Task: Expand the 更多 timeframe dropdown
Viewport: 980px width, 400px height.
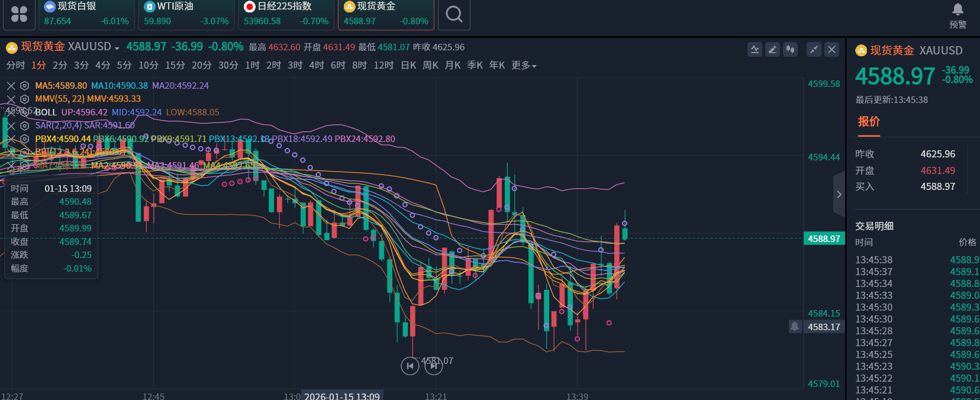Action: click(524, 65)
